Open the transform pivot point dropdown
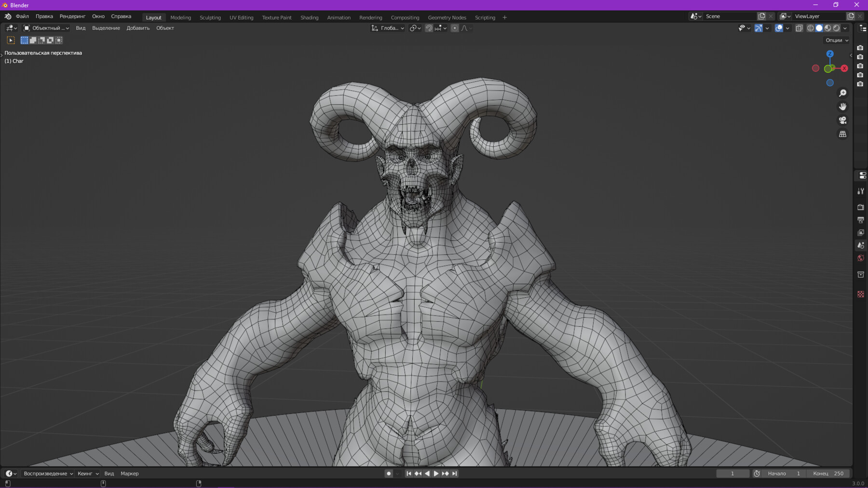868x488 pixels. coord(415,28)
